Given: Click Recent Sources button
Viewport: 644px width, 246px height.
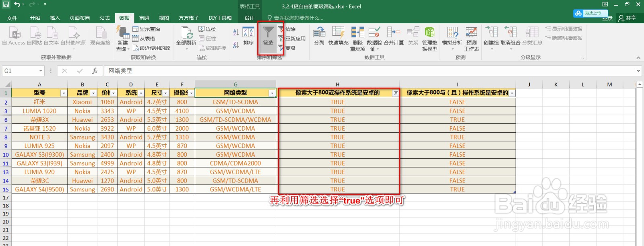Looking at the screenshot, I should pos(151,48).
